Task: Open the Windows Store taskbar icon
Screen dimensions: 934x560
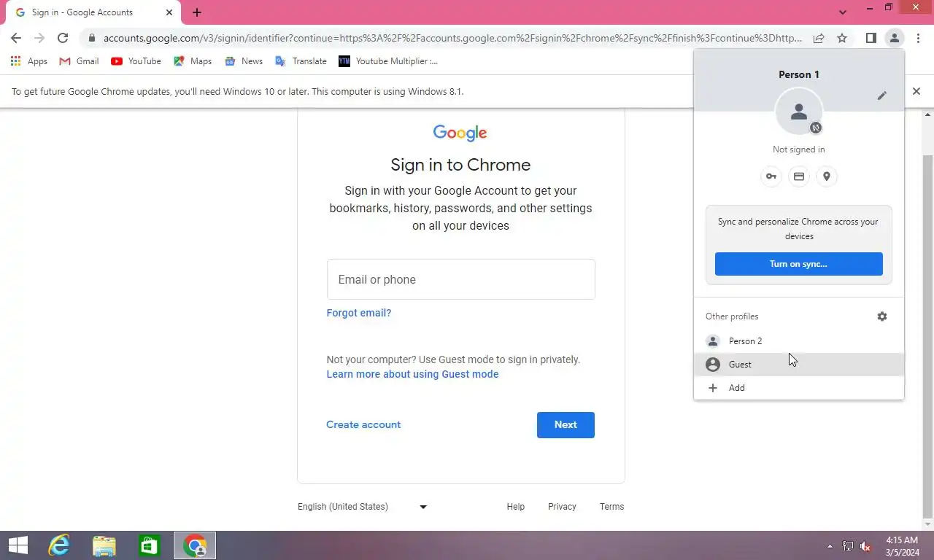Action: tap(150, 545)
